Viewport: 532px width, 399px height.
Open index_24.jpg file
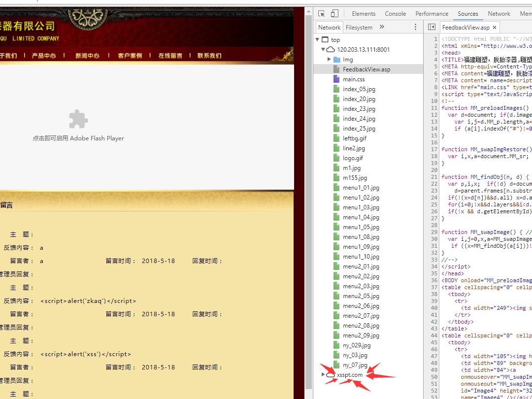(x=359, y=118)
